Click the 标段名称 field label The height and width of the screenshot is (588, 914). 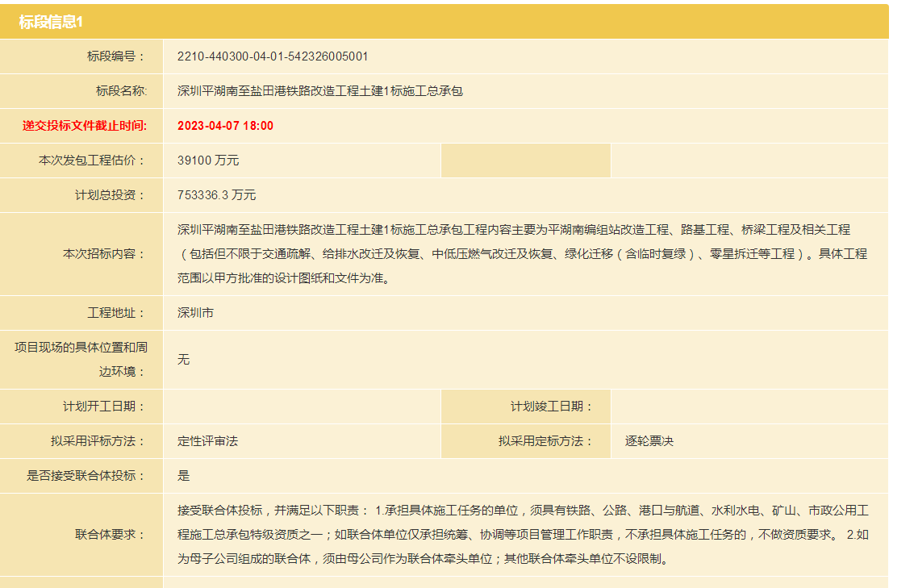(121, 91)
